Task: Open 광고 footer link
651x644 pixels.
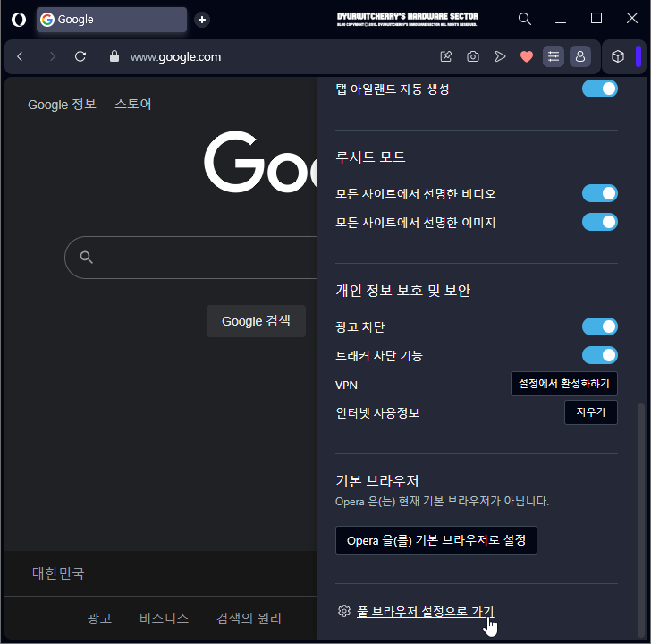Action: (x=99, y=618)
